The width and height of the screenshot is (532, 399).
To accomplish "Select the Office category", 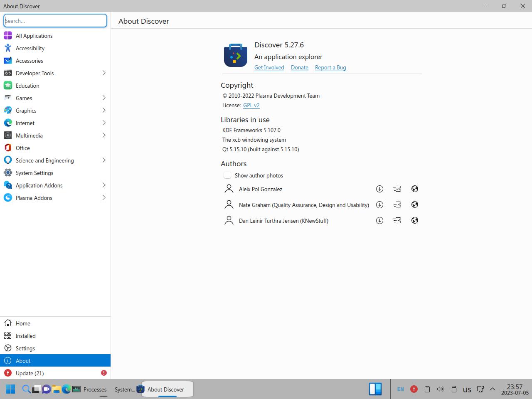I will click(x=55, y=148).
